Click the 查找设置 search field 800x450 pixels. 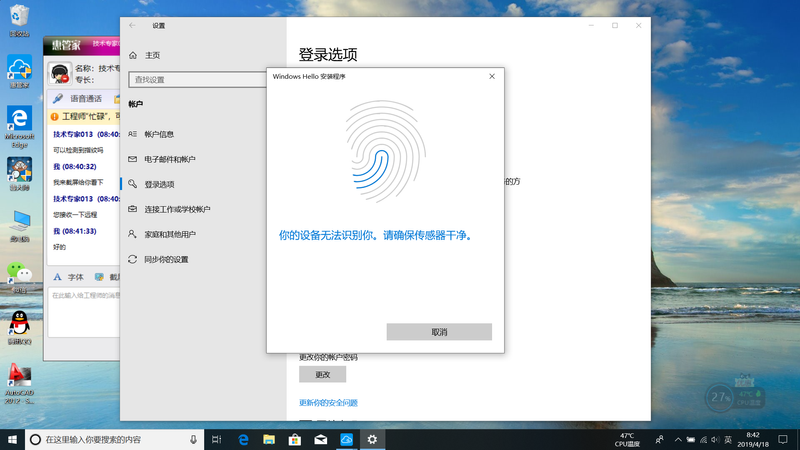click(200, 79)
